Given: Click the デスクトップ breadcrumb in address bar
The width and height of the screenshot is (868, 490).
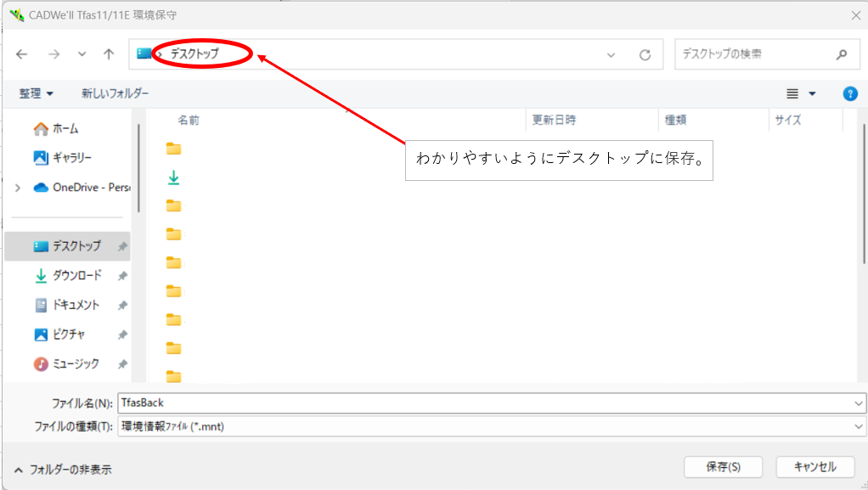Looking at the screenshot, I should point(194,54).
